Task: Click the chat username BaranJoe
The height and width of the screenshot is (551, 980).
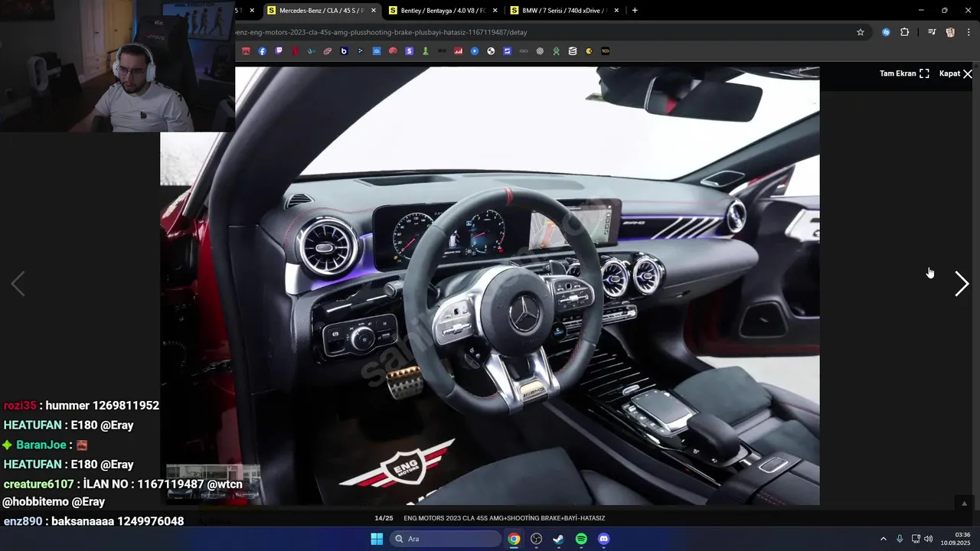Action: pyautogui.click(x=41, y=445)
